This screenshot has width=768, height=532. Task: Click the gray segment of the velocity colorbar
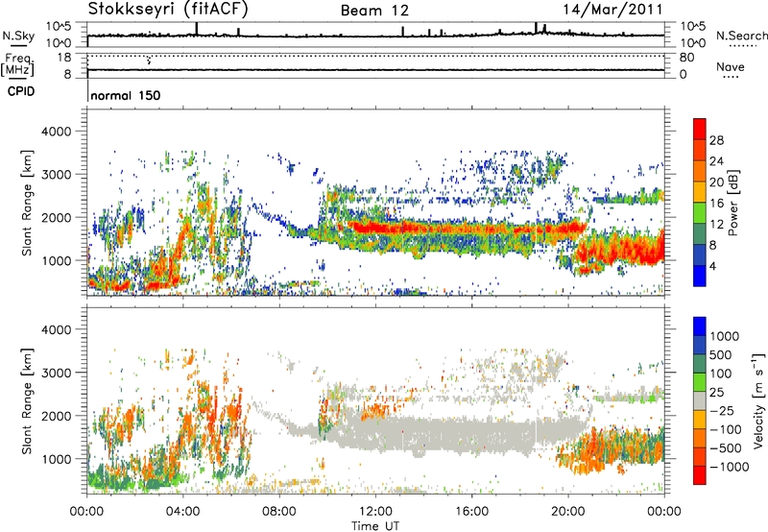700,401
